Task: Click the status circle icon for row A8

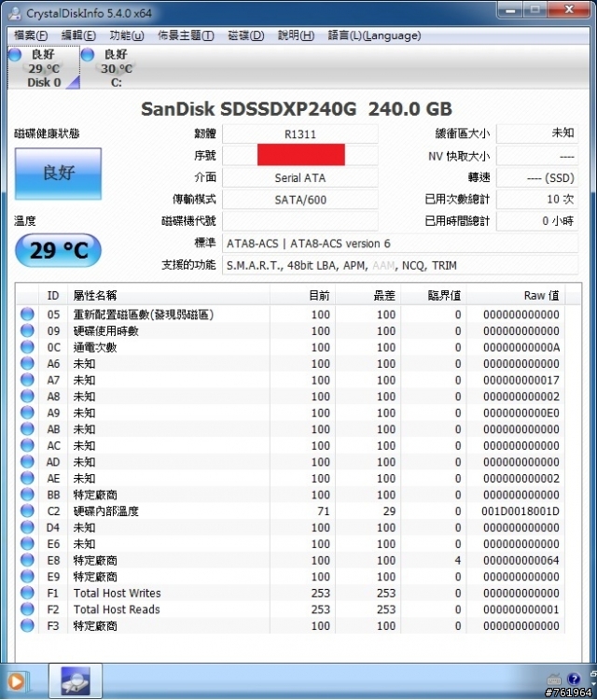Action: (27, 396)
